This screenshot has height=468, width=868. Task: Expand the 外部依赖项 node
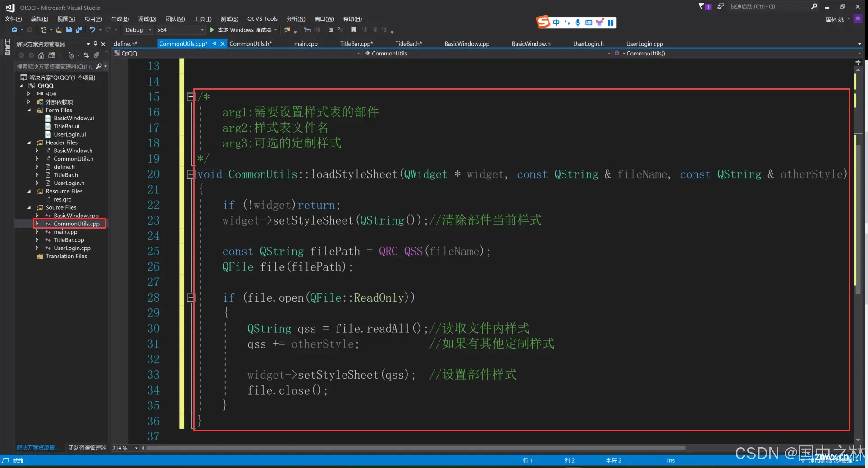(x=29, y=102)
